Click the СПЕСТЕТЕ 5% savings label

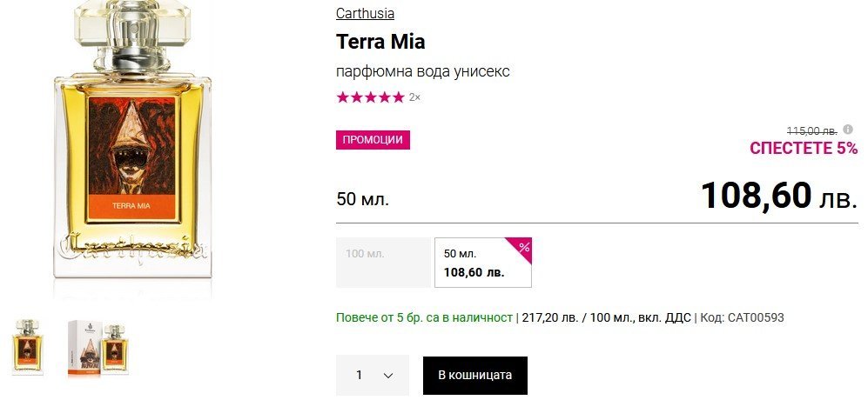click(803, 148)
